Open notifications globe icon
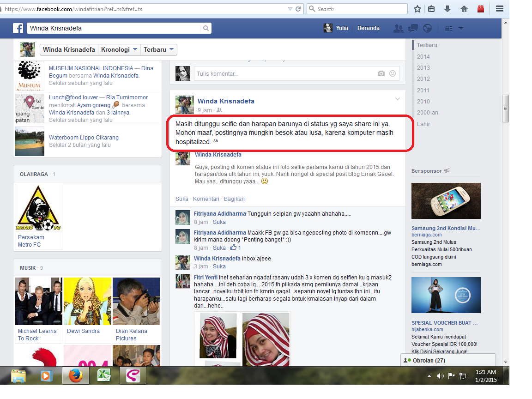Viewport: 532px width, 399px height. pos(428,29)
